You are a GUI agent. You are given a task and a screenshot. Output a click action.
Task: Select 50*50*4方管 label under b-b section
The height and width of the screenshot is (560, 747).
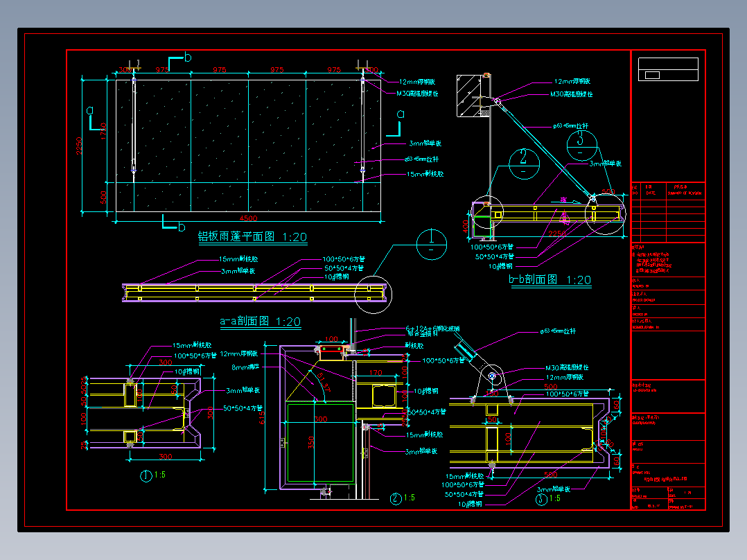(495, 256)
